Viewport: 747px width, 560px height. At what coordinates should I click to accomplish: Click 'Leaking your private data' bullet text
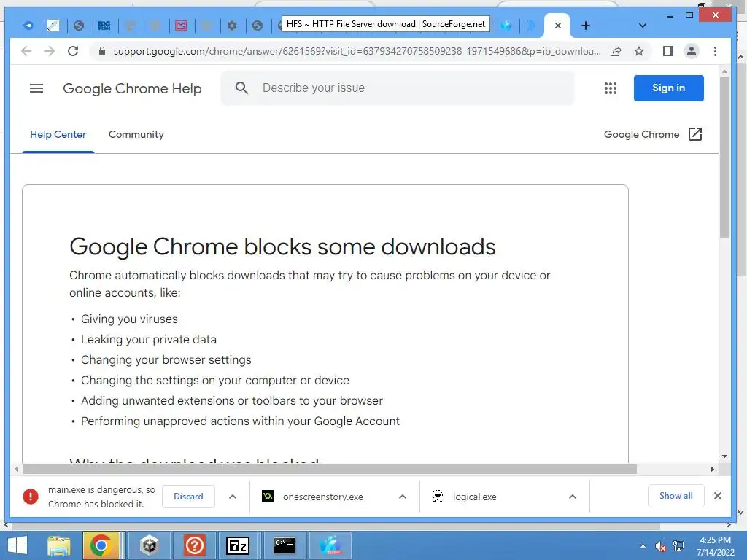tap(149, 340)
